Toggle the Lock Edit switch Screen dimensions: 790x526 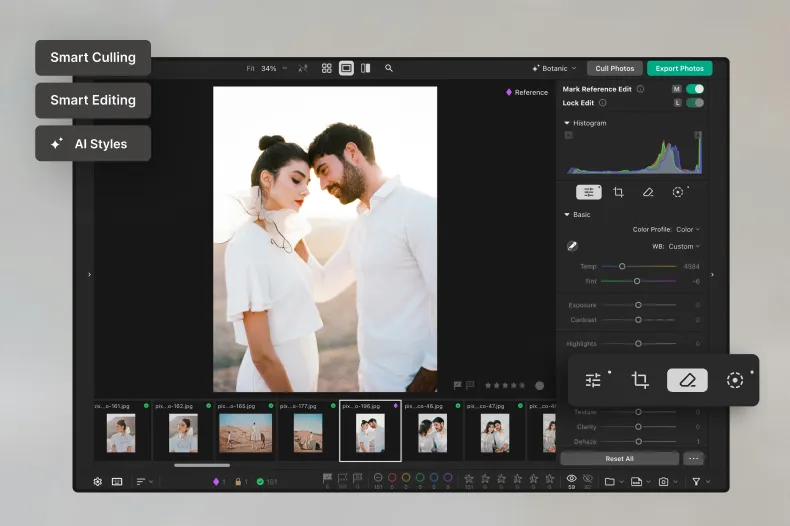[695, 103]
